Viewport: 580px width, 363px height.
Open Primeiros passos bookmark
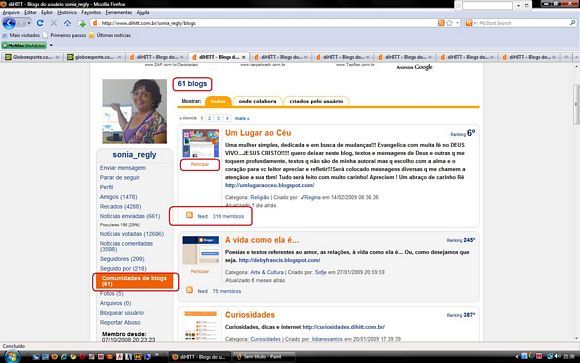64,35
